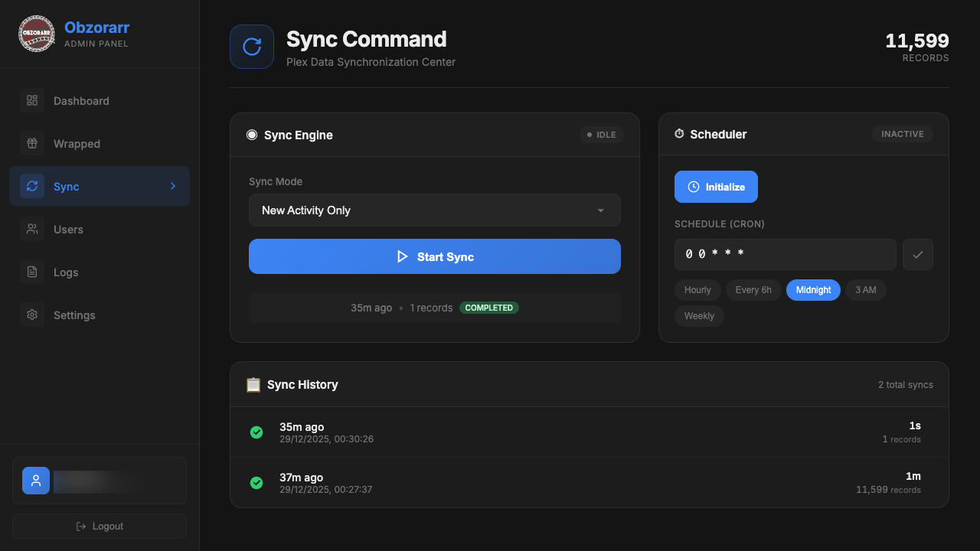
Task: Click the green check for 35m ago sync
Action: coord(256,432)
